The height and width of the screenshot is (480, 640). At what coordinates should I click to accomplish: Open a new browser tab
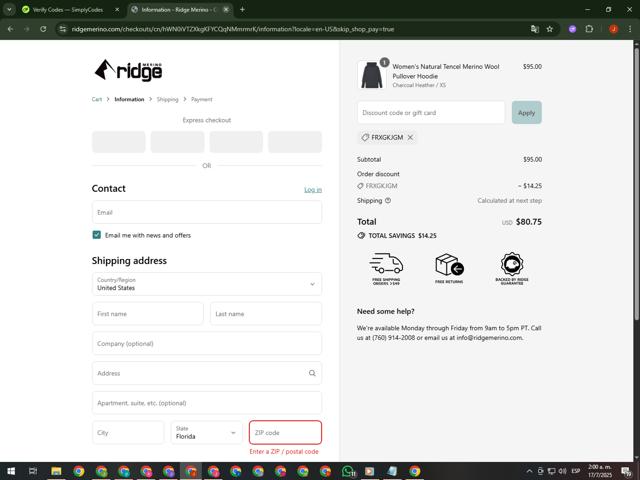(x=242, y=9)
